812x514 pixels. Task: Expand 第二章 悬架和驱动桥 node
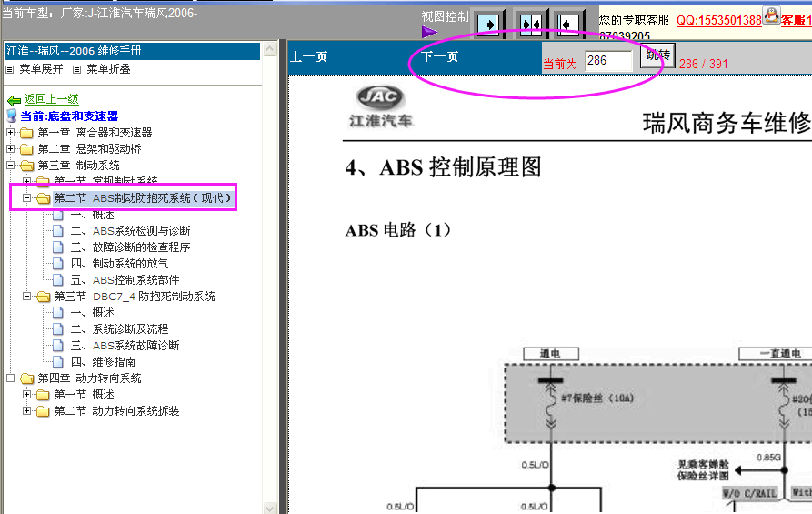pyautogui.click(x=10, y=149)
